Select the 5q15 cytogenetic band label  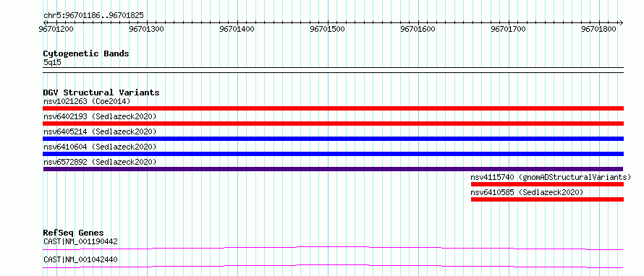[x=52, y=62]
